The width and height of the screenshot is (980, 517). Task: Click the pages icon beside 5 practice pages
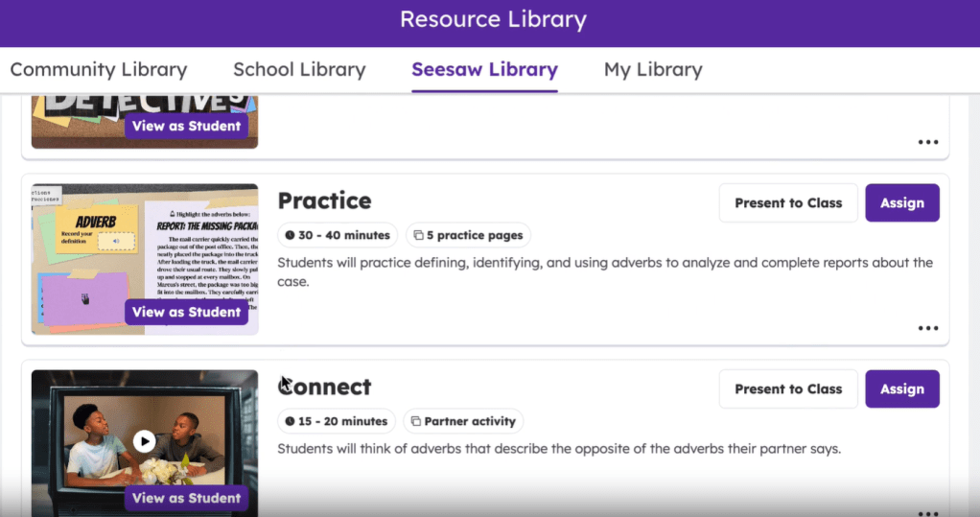pos(417,235)
